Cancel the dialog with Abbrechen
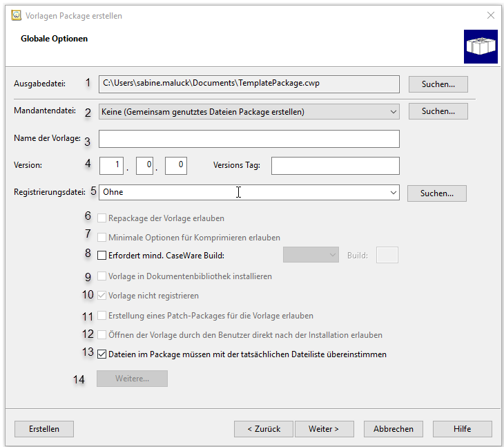This screenshot has width=504, height=447. 394,429
